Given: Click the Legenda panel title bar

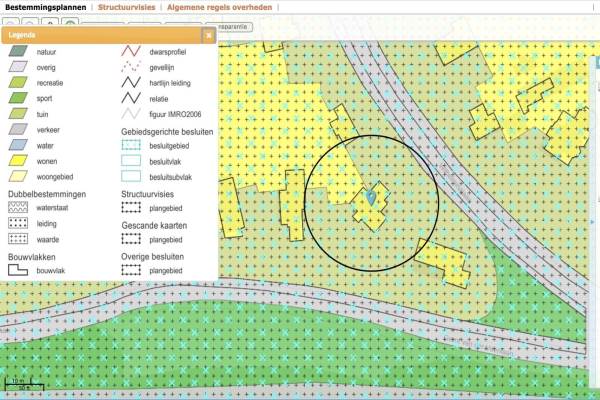Looking at the screenshot, I should 100,35.
